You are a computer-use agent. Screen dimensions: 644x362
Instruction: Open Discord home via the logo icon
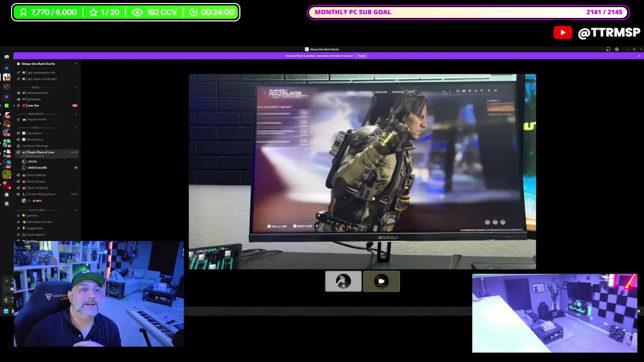7,57
